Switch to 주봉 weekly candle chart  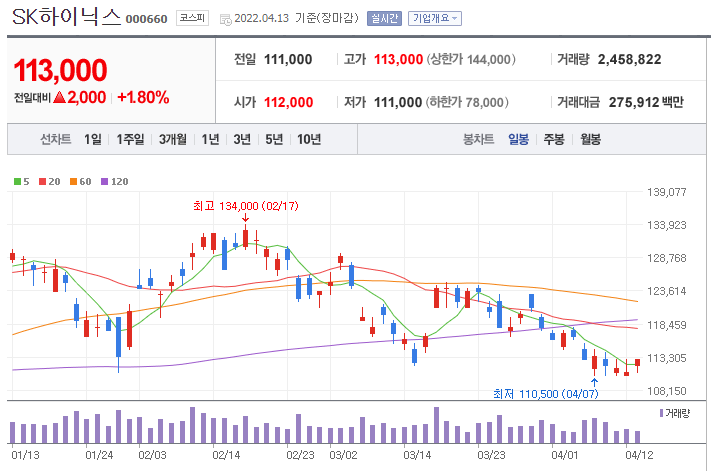pyautogui.click(x=554, y=139)
